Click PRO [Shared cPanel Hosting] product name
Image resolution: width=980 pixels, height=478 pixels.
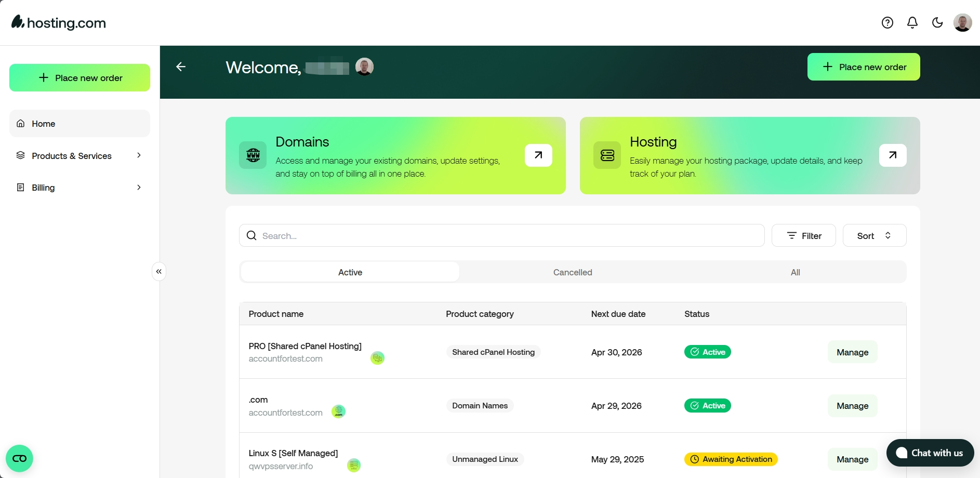(x=305, y=346)
